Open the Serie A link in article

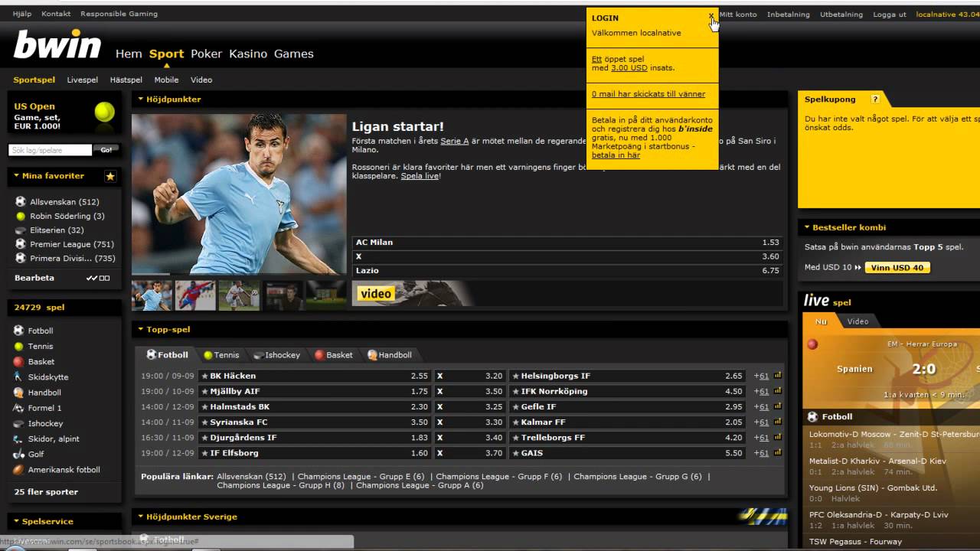(454, 141)
